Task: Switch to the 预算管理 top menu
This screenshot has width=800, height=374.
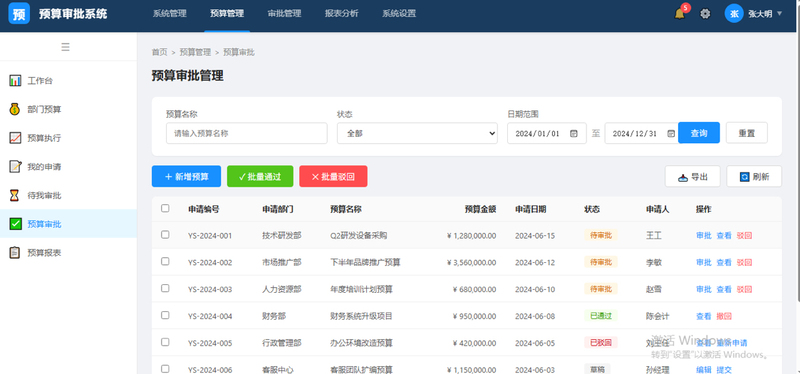Action: pos(227,14)
